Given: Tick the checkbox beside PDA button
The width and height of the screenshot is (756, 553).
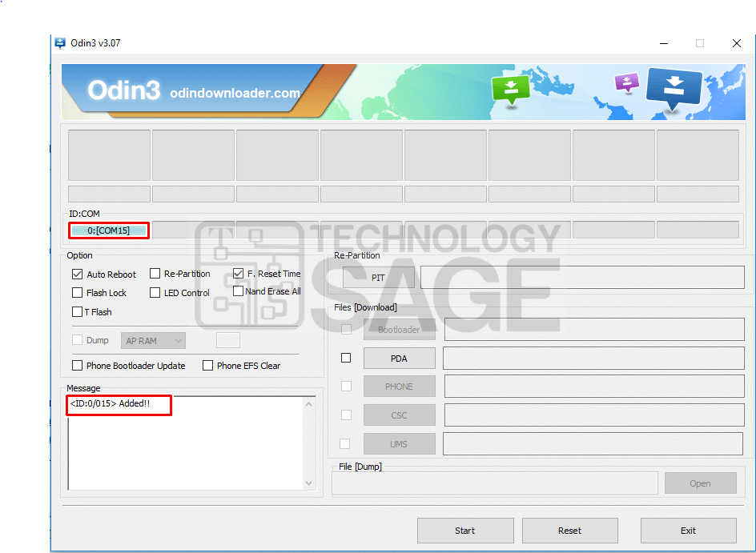Looking at the screenshot, I should coord(346,358).
